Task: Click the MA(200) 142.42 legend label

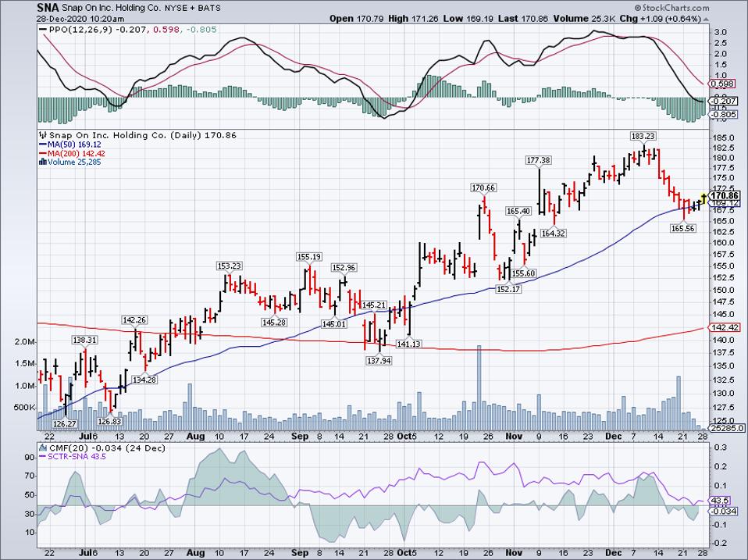Action: (x=77, y=154)
